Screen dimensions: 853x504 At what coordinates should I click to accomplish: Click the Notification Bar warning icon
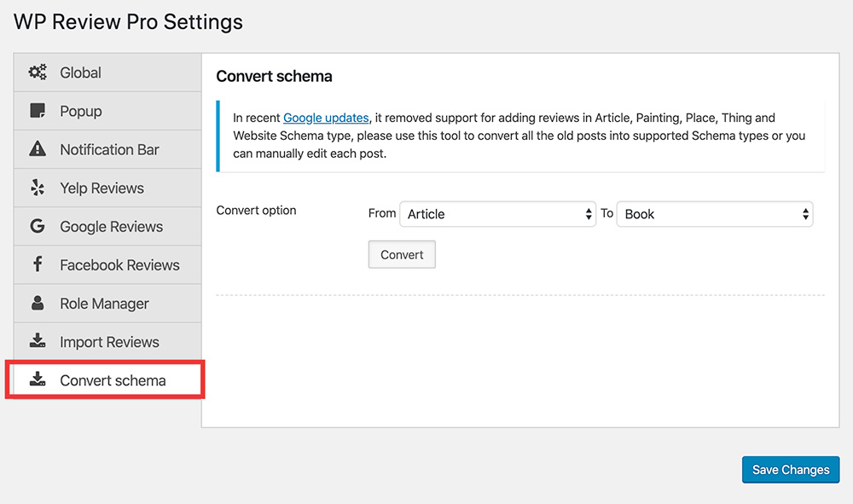(x=38, y=149)
